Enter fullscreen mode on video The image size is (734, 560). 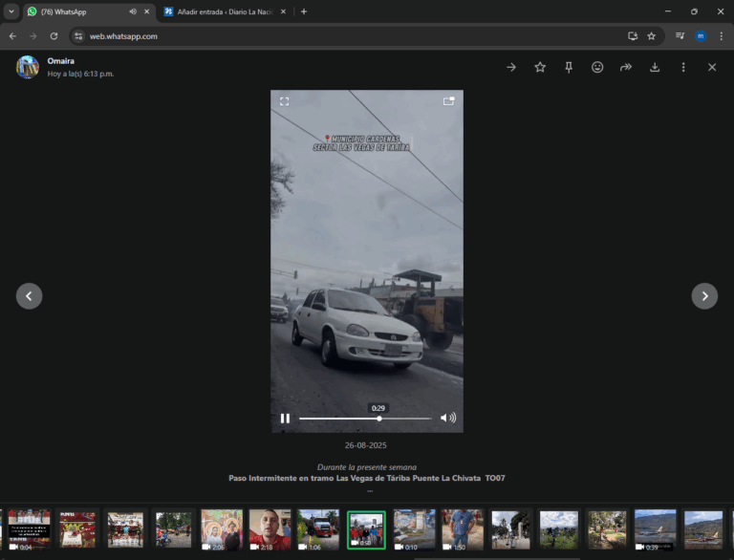pyautogui.click(x=284, y=101)
